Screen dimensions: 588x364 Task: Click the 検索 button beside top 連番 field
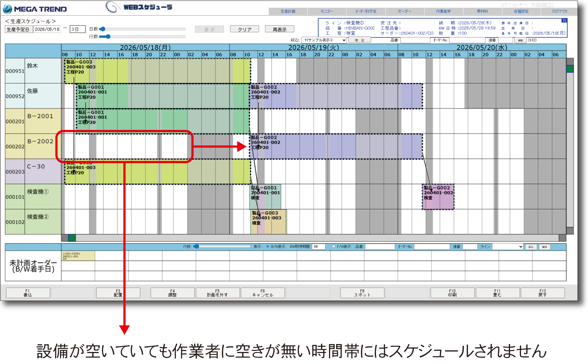point(520,40)
